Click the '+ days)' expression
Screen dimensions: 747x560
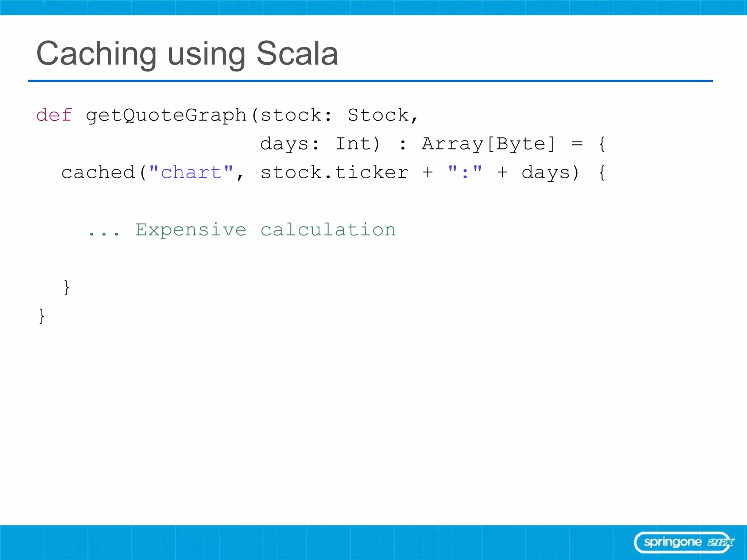[538, 172]
